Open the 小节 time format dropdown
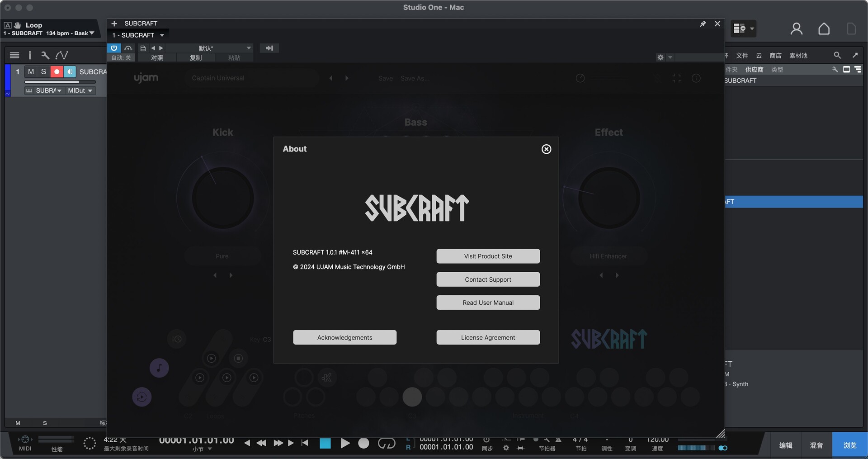Viewport: 868px width, 459px height. [202, 449]
